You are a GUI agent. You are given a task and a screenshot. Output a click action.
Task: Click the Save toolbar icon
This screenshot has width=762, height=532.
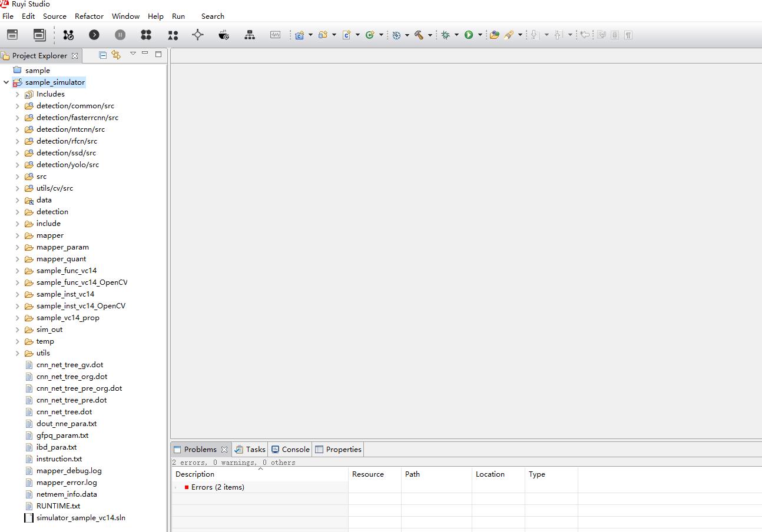(x=12, y=35)
